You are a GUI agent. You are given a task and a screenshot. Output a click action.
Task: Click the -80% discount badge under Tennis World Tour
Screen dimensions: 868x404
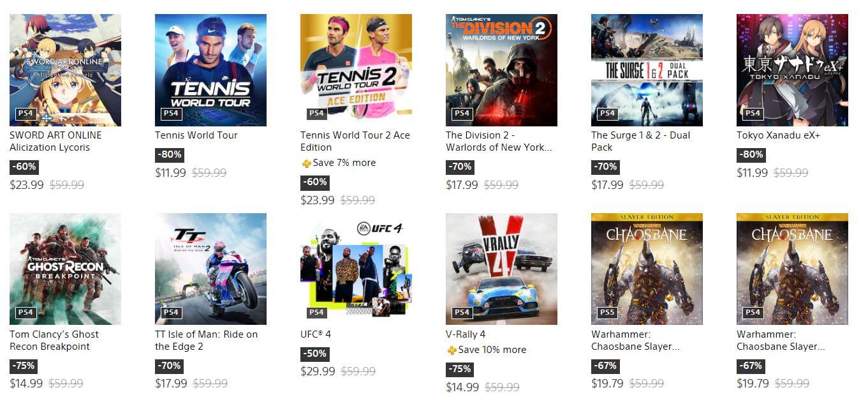(x=170, y=154)
